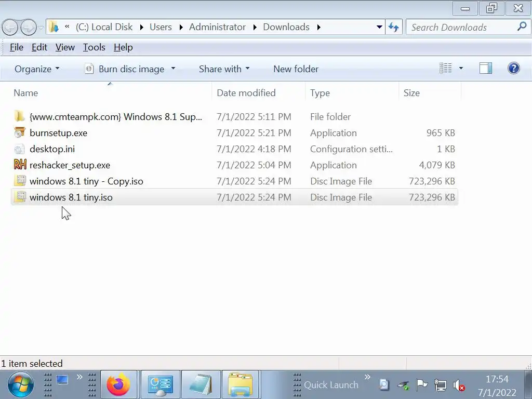Select the burnsetup.exe file name
Viewport: 532px width, 399px height.
(58, 132)
